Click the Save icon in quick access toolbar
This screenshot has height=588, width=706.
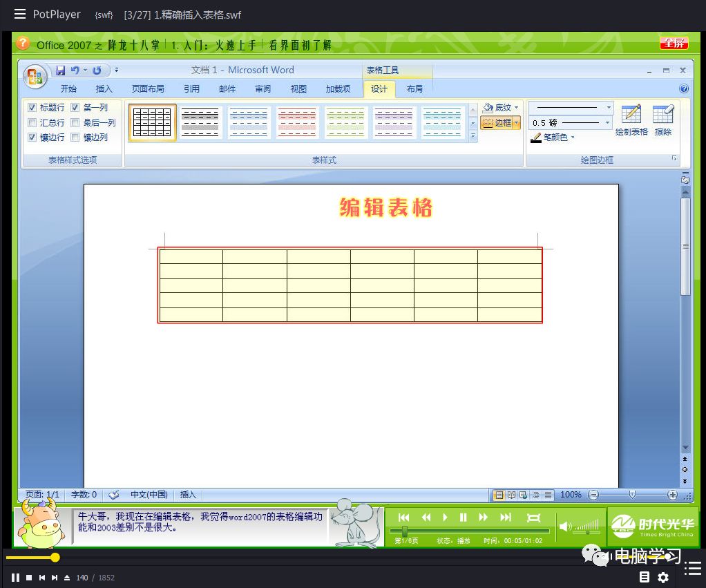[61, 70]
